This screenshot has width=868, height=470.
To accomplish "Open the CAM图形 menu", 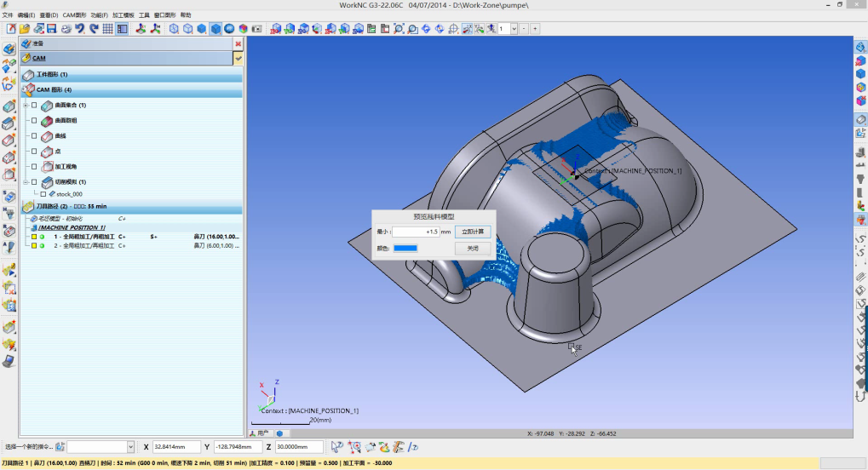I will (74, 15).
